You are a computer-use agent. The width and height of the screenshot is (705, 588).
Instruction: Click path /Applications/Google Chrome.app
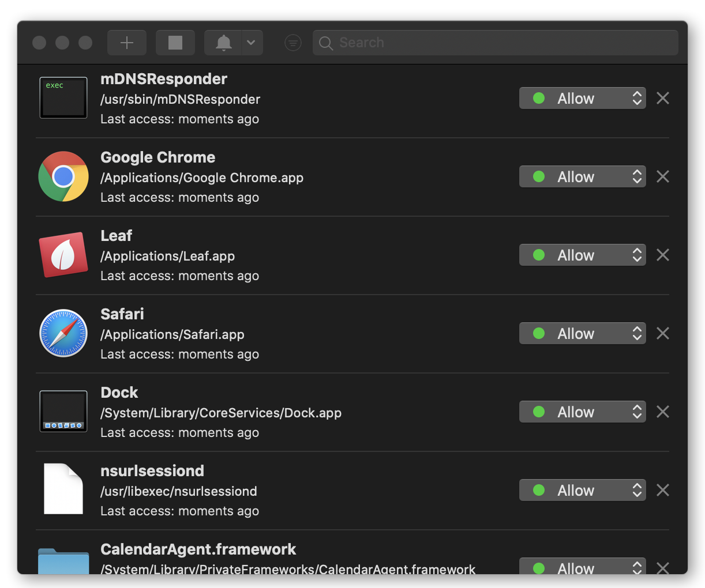click(202, 178)
